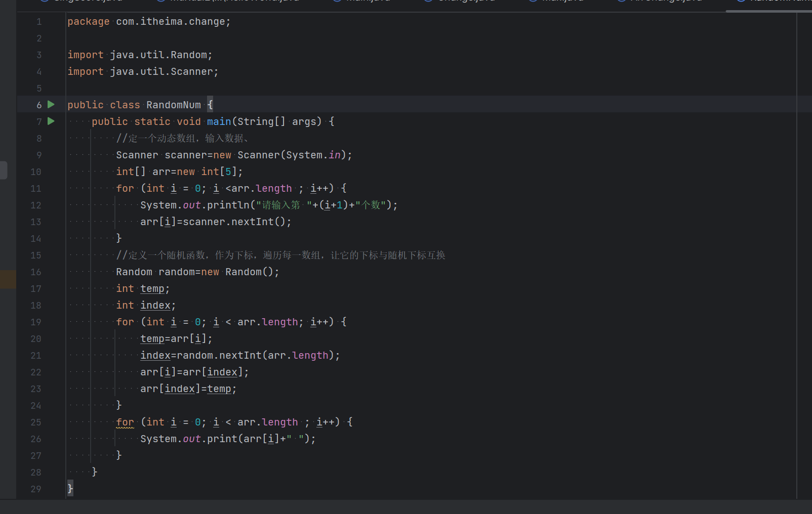Click 'temp;' declaration on line 17
Viewport: 812px width, 514px height.
pyautogui.click(x=155, y=289)
